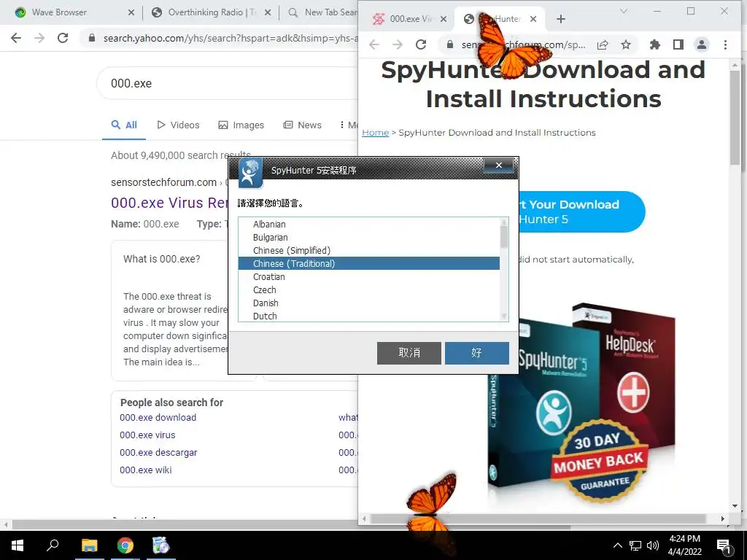
Task: Open Windows taskbar search
Action: 53,545
